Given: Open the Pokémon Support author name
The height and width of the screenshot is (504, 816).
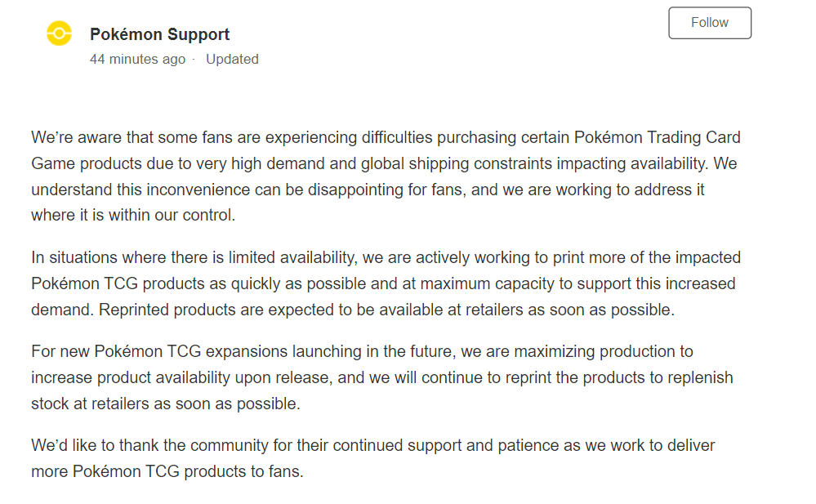Looking at the screenshot, I should [159, 34].
